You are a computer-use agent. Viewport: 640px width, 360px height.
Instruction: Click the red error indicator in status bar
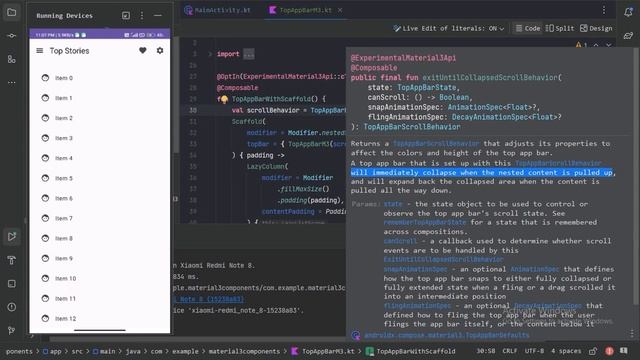click(x=609, y=351)
